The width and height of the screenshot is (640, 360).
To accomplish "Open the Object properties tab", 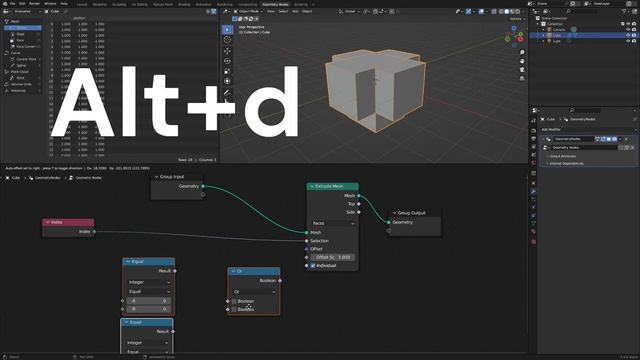I will (533, 183).
